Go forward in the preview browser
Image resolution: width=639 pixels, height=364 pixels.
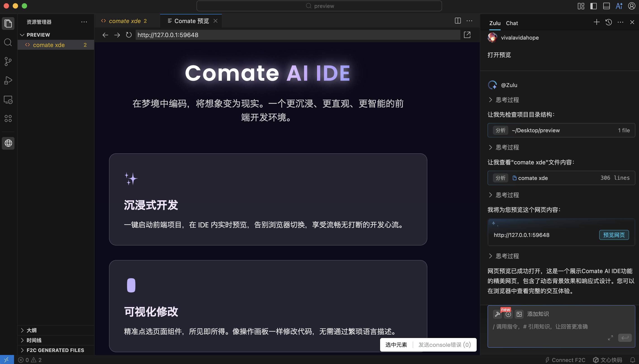(117, 35)
